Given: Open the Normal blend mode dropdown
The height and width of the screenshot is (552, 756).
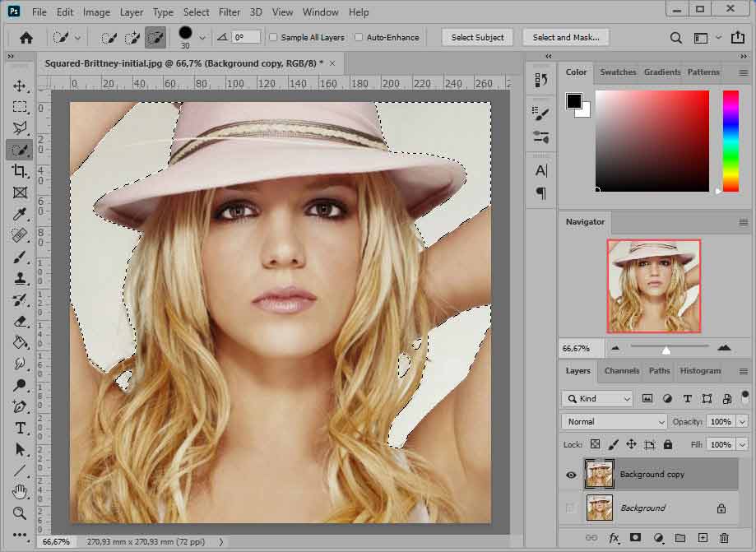Looking at the screenshot, I should tap(615, 421).
